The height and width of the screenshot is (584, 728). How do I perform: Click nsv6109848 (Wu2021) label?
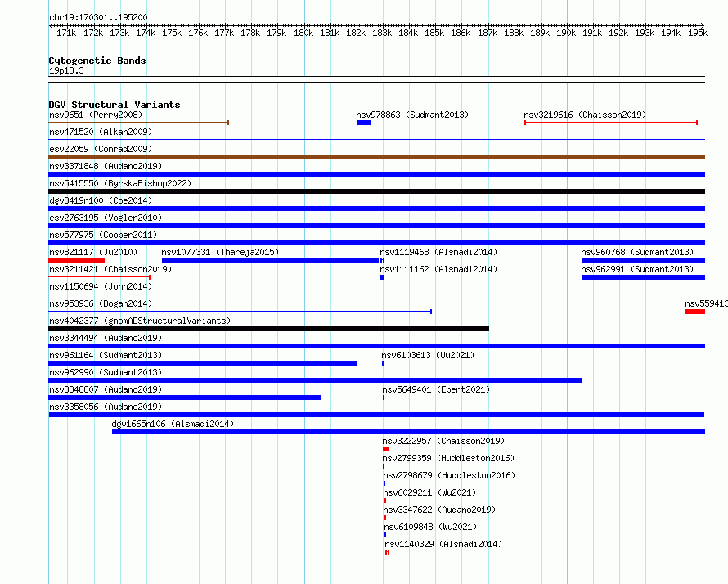pos(430,527)
